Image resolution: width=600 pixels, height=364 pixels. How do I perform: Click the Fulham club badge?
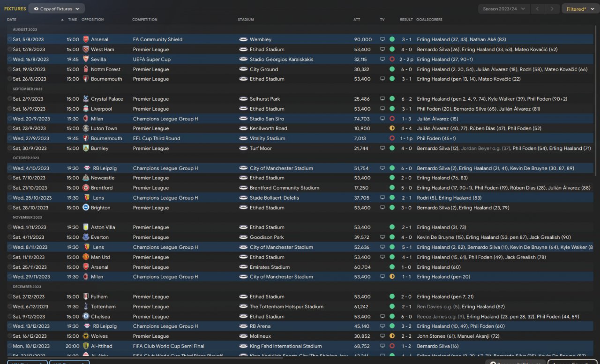(86, 297)
